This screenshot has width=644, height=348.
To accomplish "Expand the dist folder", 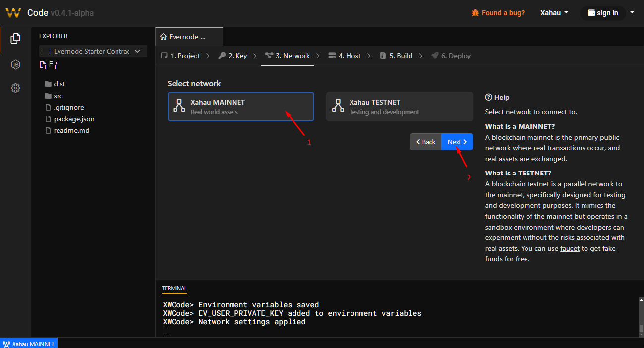I will (x=55, y=84).
